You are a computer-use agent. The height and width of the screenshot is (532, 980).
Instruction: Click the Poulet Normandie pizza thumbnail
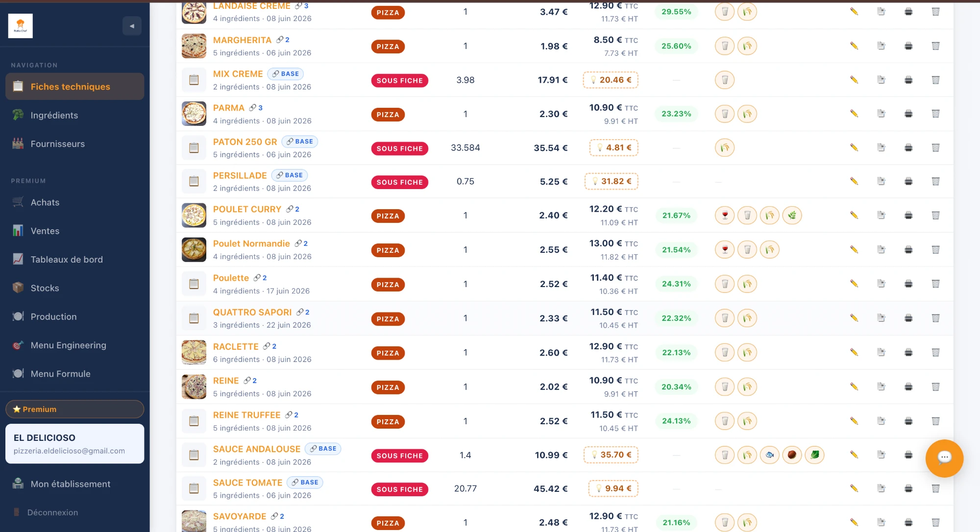click(194, 249)
